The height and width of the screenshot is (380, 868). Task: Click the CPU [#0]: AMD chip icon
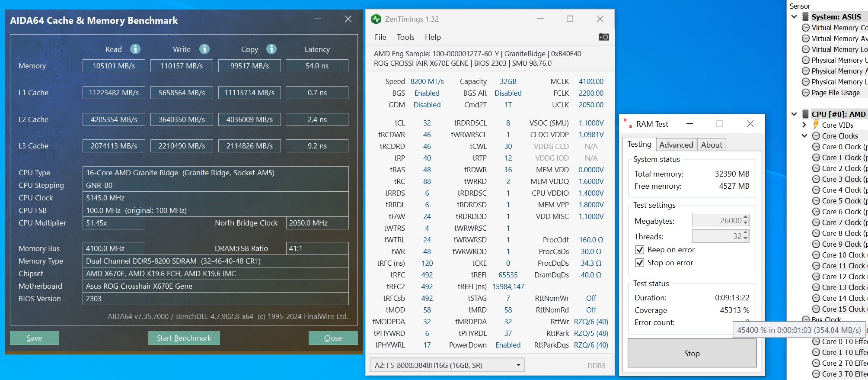pyautogui.click(x=805, y=114)
